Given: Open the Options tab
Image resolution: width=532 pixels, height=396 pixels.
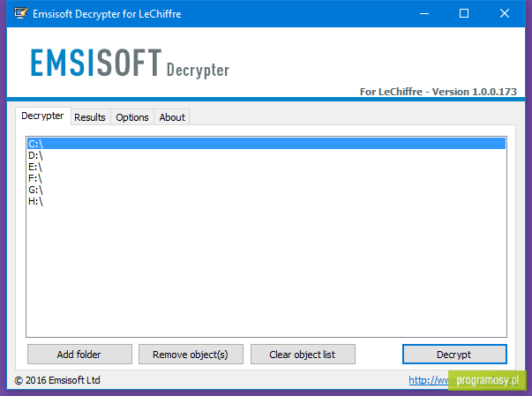Looking at the screenshot, I should (x=132, y=117).
